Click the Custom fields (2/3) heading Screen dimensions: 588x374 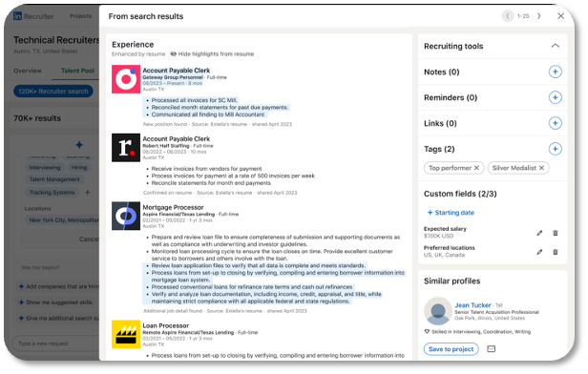pyautogui.click(x=460, y=194)
